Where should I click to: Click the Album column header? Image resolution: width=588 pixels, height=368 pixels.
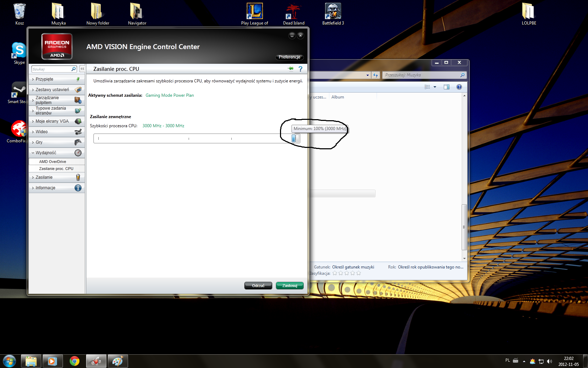click(338, 97)
